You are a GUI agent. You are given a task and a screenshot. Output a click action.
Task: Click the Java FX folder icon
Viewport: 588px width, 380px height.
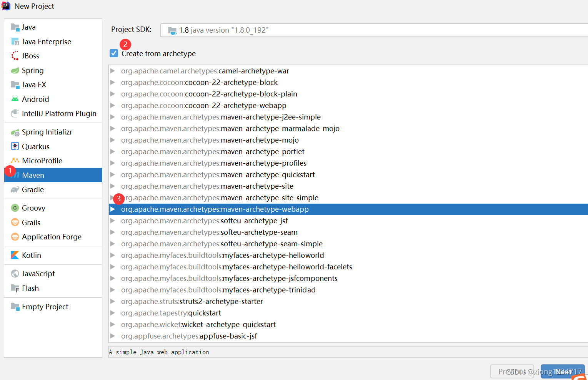click(15, 85)
